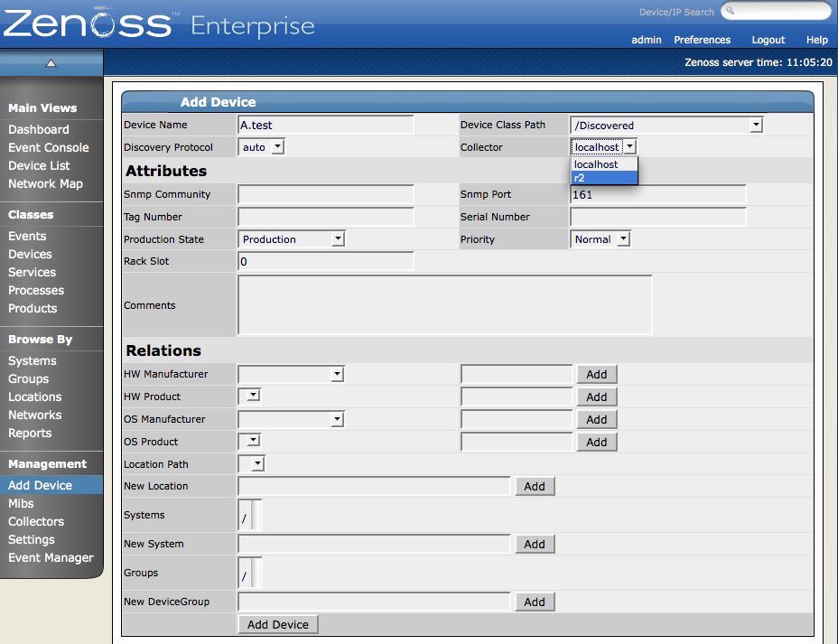Click the Serial Number field

[658, 217]
